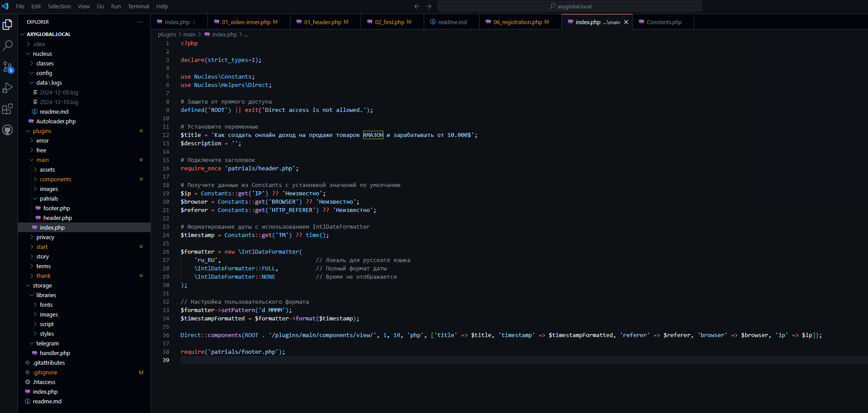Close the active index.php tab
Screen dimensions: 868x413
click(626, 22)
